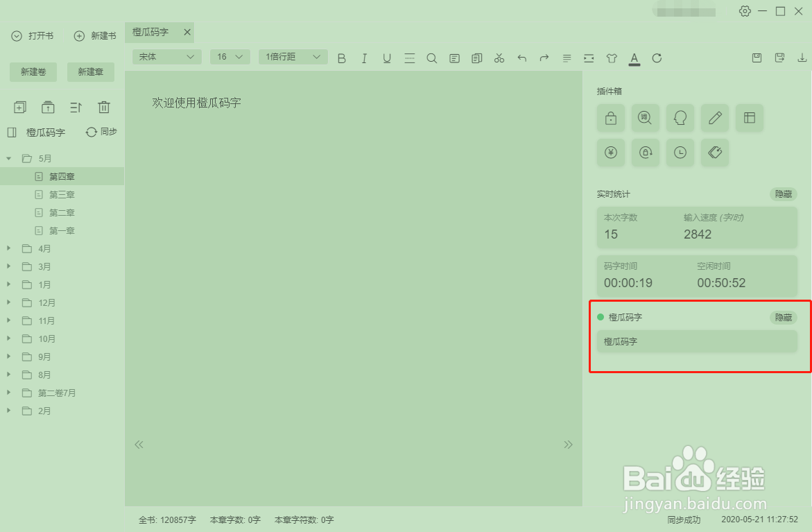Click the 打开书 open book button

pyautogui.click(x=33, y=36)
